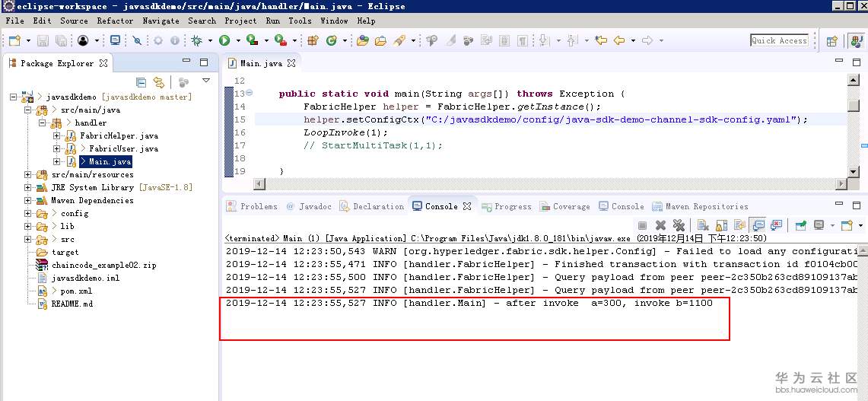The image size is (868, 401).
Task: Collapse the main method fold at line 13
Action: point(249,93)
